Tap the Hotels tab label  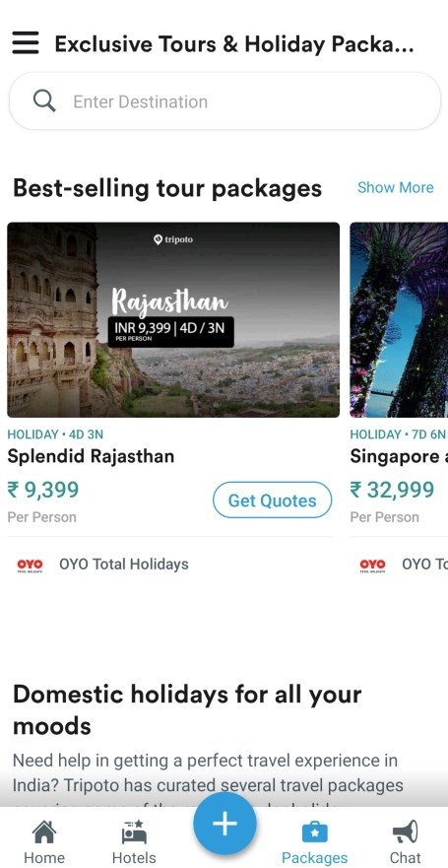point(134,858)
